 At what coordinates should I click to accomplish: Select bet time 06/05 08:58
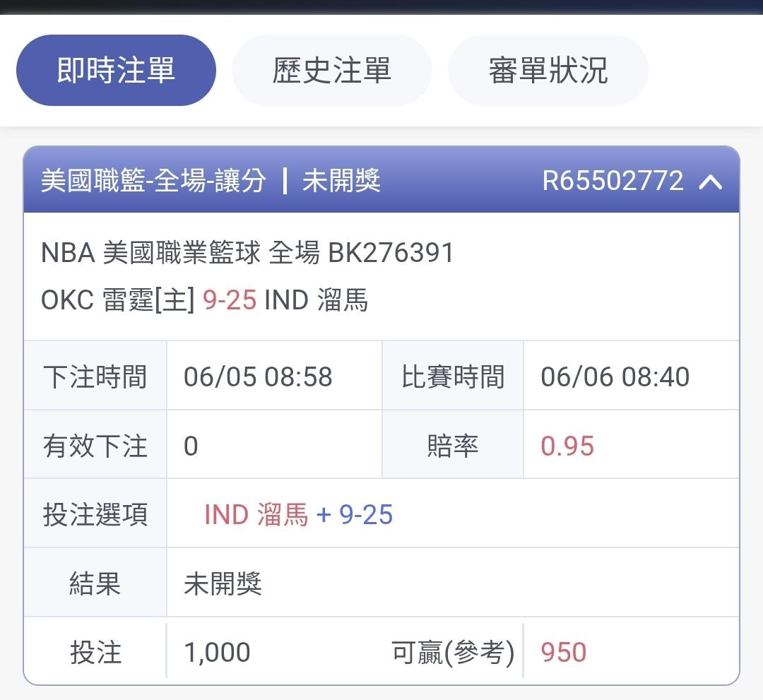tap(258, 377)
